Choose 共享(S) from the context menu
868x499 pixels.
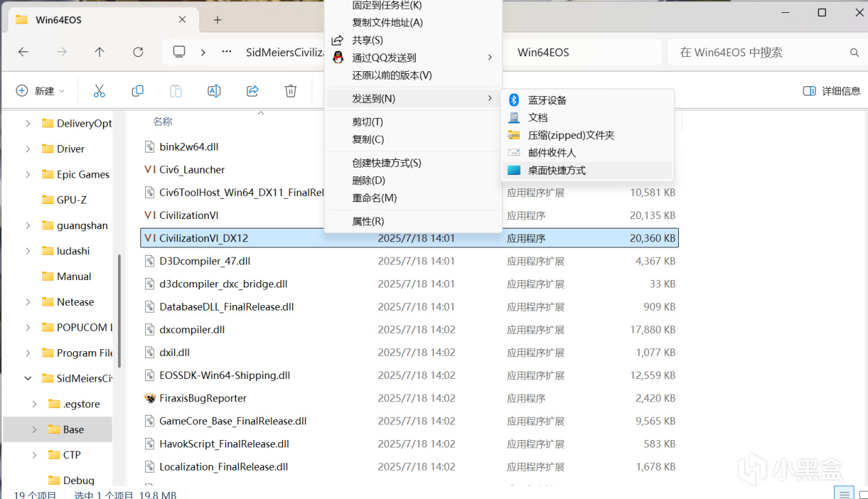(413, 40)
